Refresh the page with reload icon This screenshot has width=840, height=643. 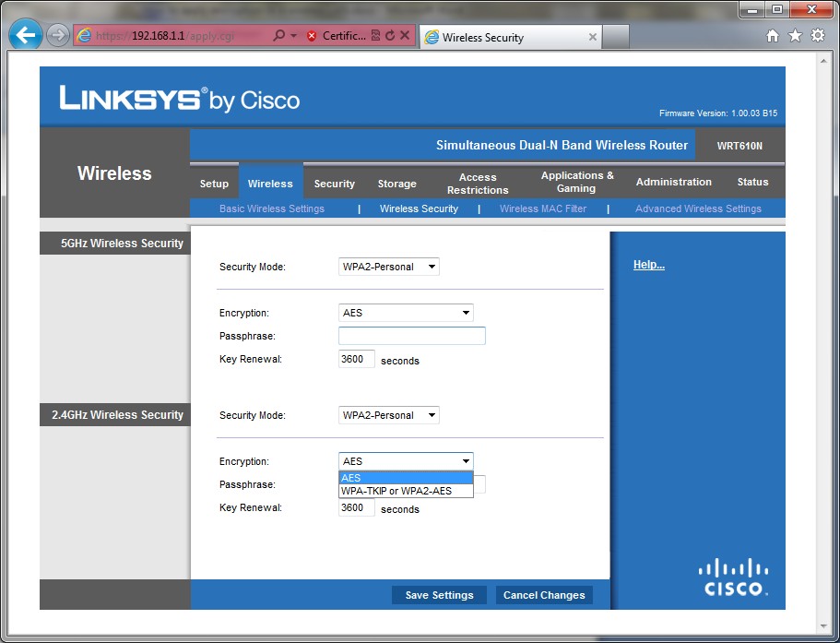click(x=390, y=36)
